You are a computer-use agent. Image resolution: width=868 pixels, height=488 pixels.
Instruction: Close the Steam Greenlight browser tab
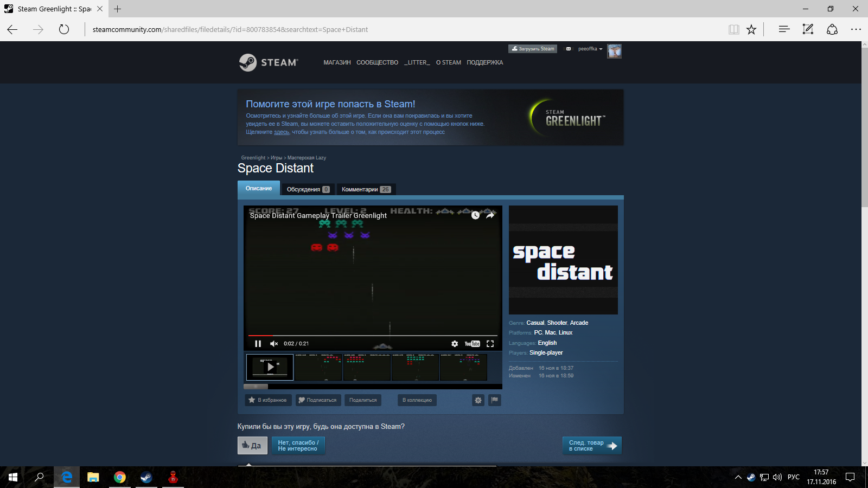[100, 9]
